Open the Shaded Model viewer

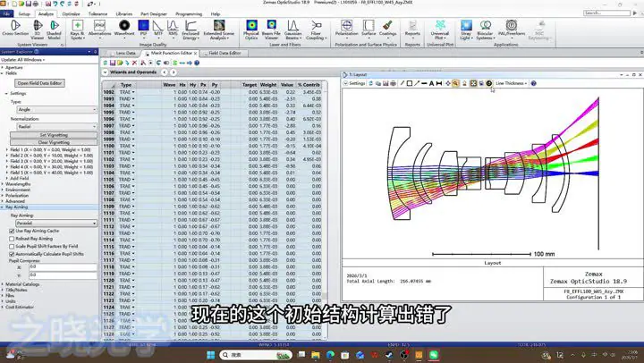(x=54, y=30)
